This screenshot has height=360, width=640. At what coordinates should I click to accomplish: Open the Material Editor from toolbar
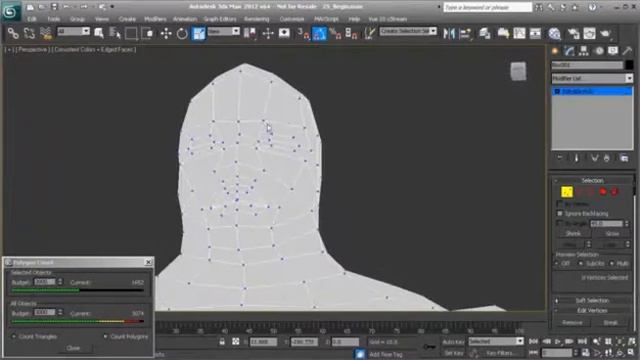tap(555, 33)
